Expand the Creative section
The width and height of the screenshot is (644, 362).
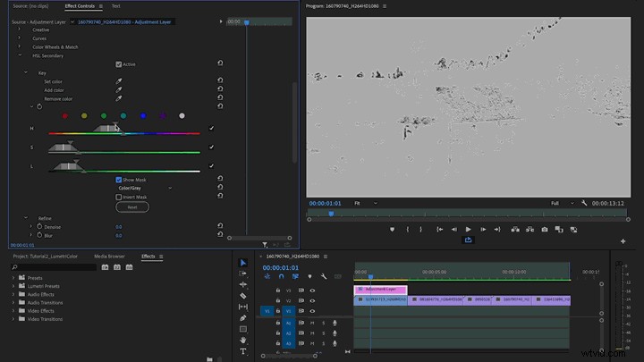click(x=19, y=29)
